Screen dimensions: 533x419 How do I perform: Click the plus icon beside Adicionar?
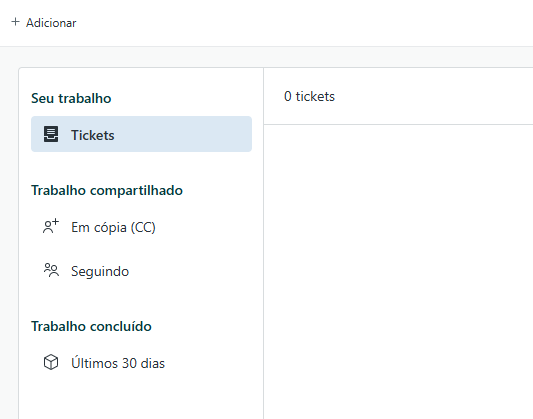click(x=15, y=22)
